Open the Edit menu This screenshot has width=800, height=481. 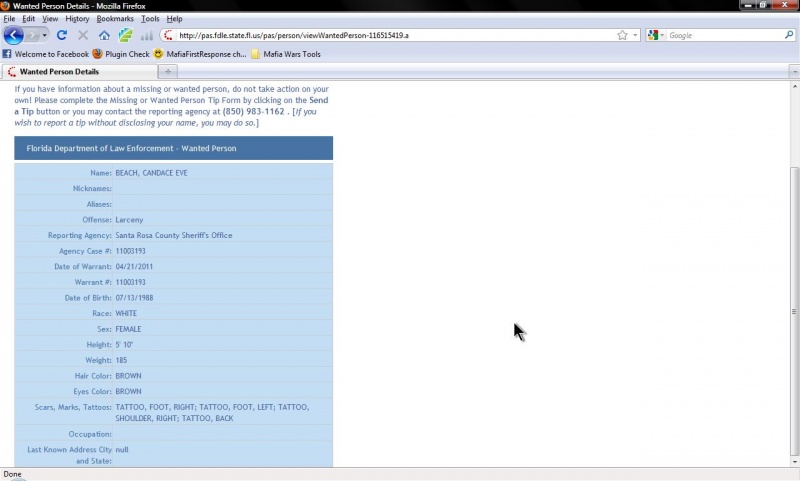click(29, 19)
